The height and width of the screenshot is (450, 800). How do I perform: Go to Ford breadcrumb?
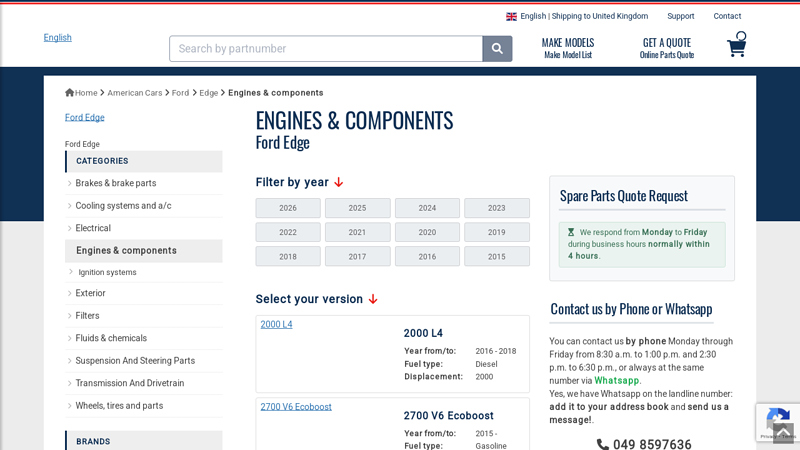point(180,93)
